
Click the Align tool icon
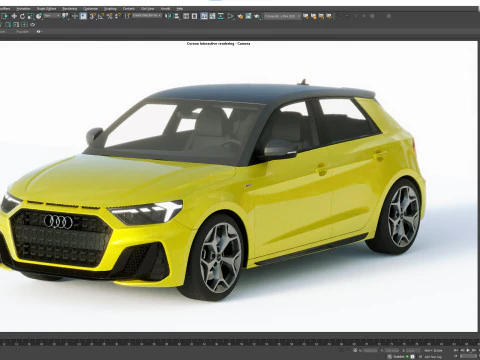pyautogui.click(x=177, y=16)
